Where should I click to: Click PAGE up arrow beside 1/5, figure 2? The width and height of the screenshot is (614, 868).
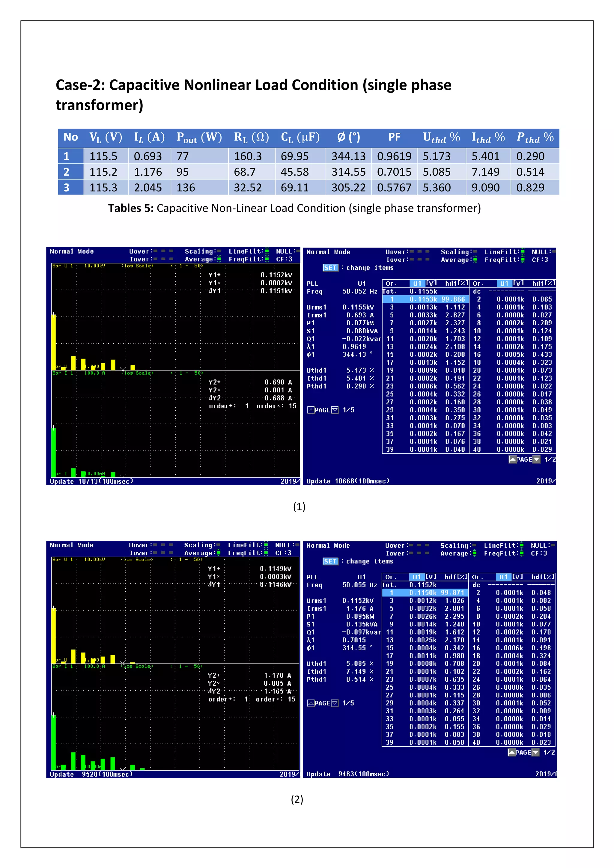point(311,703)
